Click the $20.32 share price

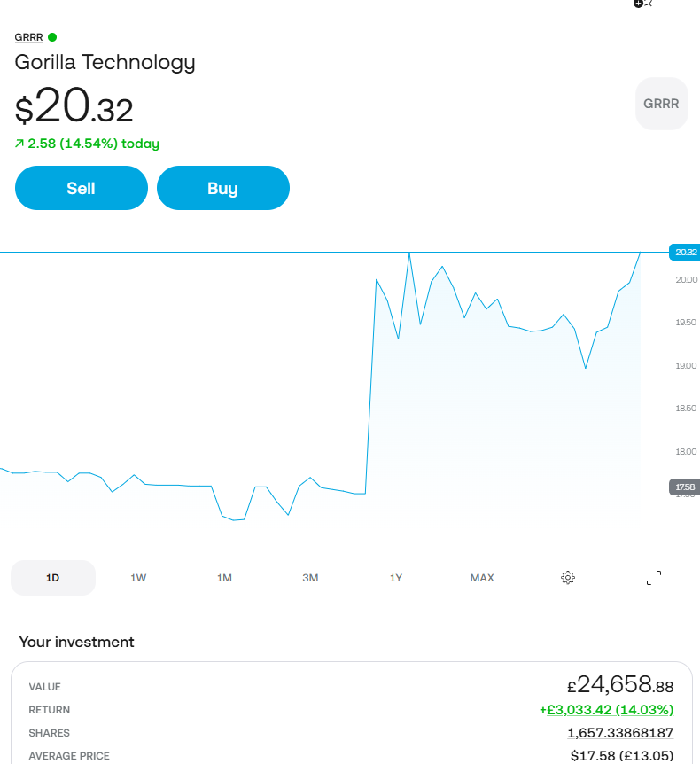[x=74, y=105]
